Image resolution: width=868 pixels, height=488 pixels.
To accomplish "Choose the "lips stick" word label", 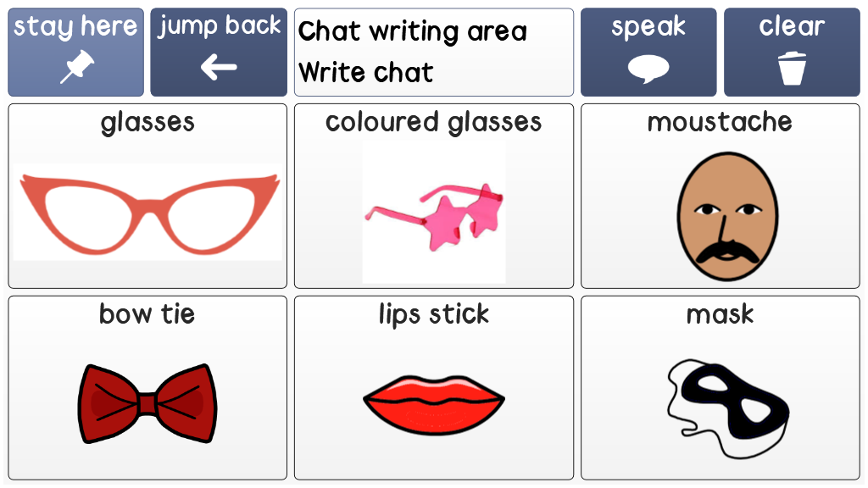I will point(434,314).
